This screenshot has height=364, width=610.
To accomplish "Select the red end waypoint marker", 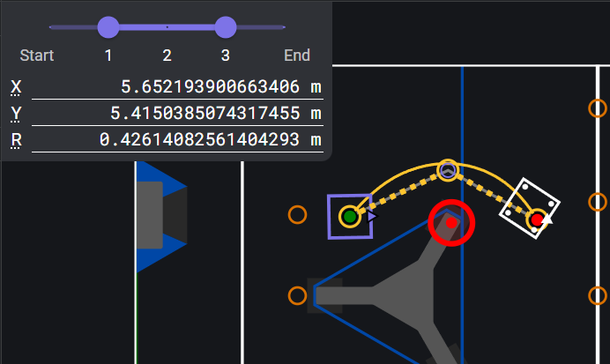I will 537,220.
